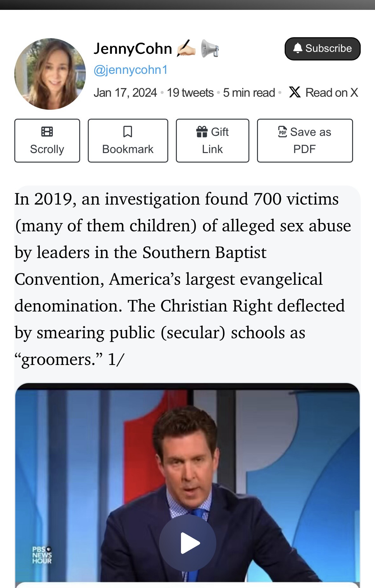375x588 pixels.
Task: Tap the megaphone emoji beside JennyCohn
Action: point(210,49)
